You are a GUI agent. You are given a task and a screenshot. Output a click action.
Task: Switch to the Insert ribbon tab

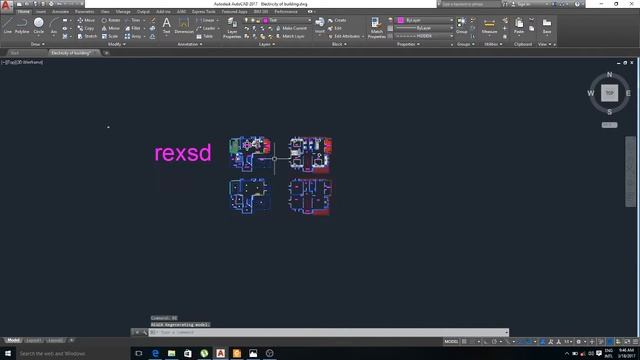tap(41, 12)
